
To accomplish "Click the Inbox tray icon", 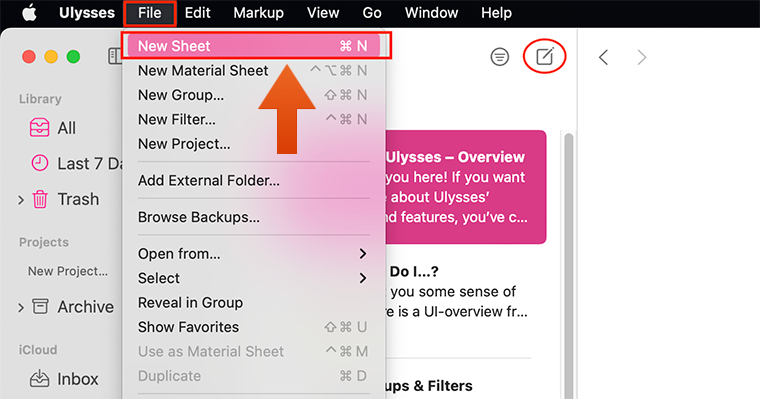I will (x=40, y=379).
